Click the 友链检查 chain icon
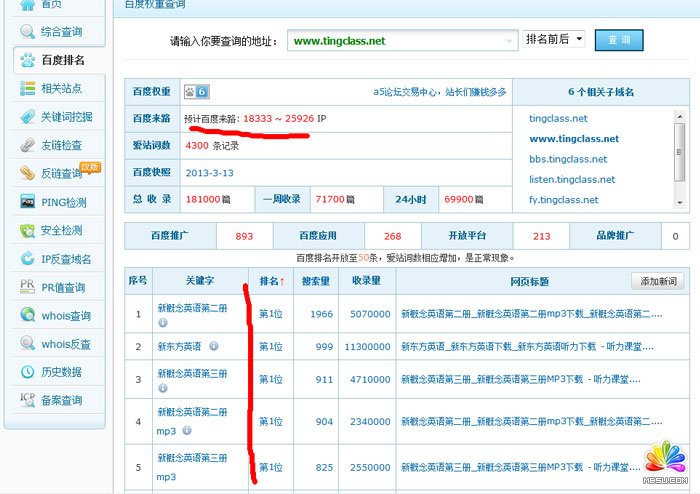The image size is (700, 494). tap(27, 145)
